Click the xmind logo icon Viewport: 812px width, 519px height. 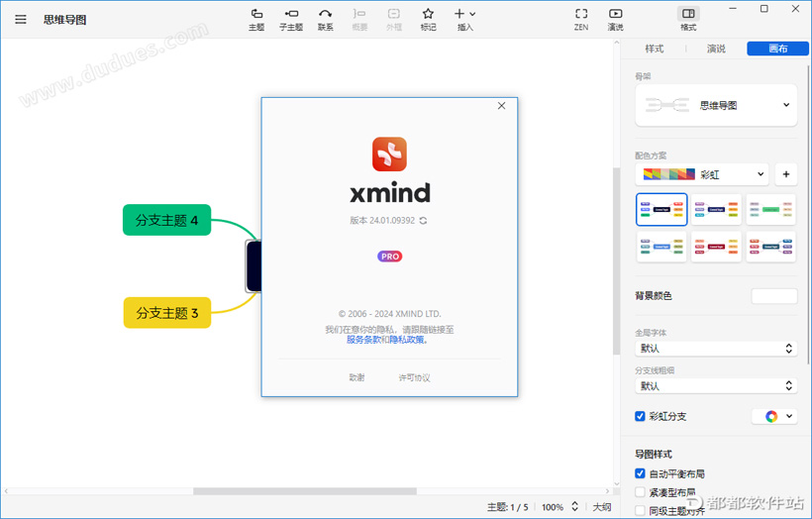coord(389,154)
